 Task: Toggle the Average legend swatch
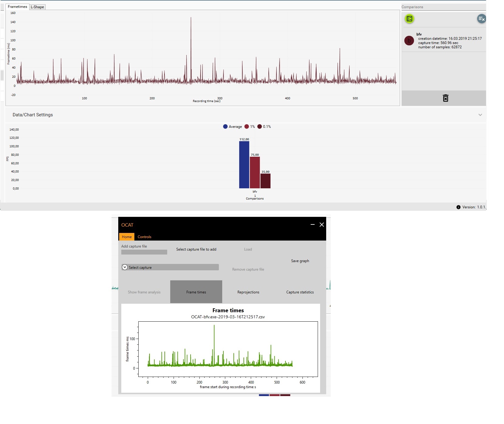tap(225, 127)
